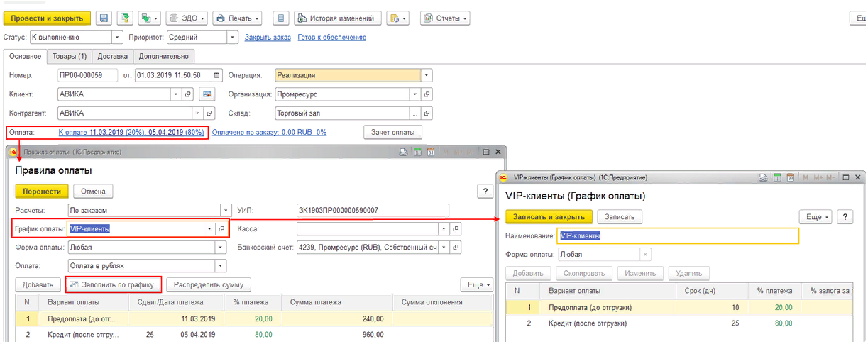Screen dimensions: 868x344
Task: Switch to the Доставка tab
Action: (x=112, y=56)
